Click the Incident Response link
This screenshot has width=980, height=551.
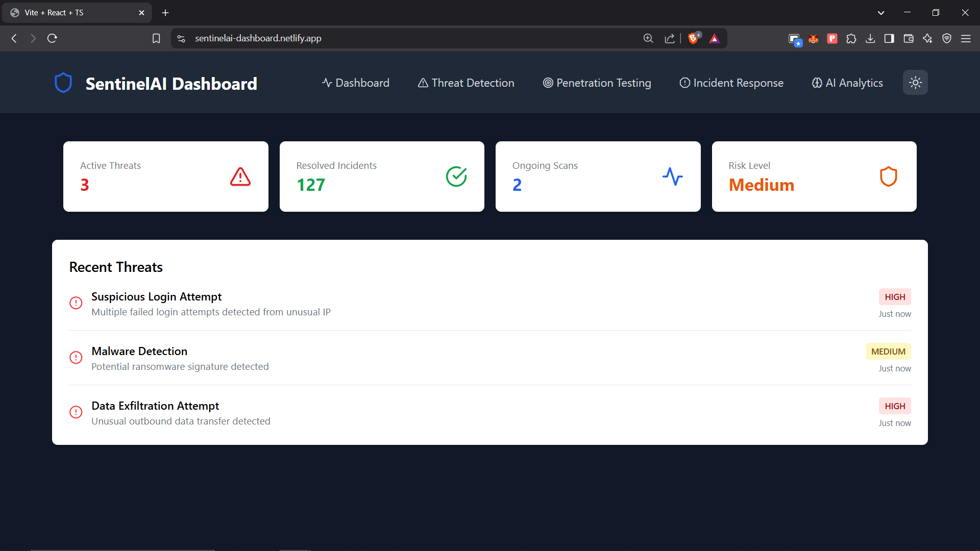point(731,83)
